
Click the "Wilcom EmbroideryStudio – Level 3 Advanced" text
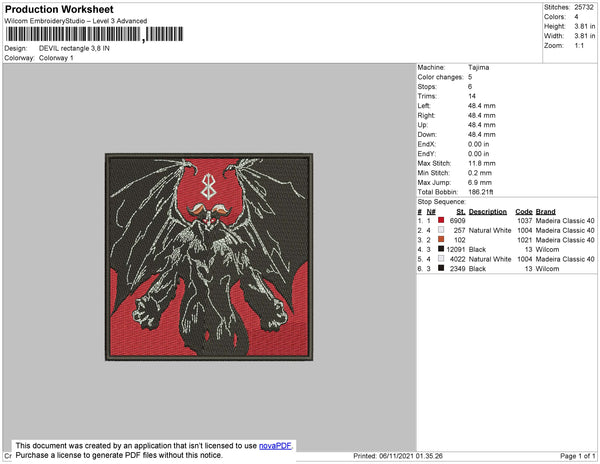point(76,21)
